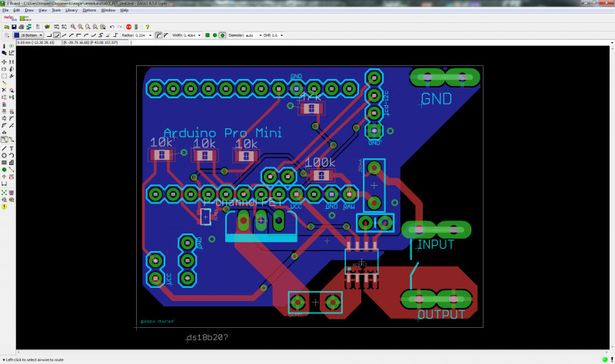Click the red Stop command icon
This screenshot has height=364, width=615.
128,27
